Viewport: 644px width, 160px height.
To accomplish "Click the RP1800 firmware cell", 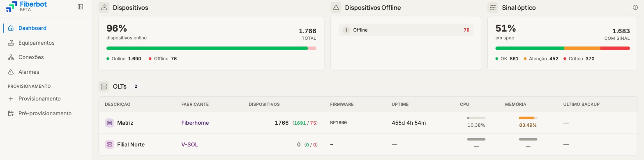I will pos(339,123).
